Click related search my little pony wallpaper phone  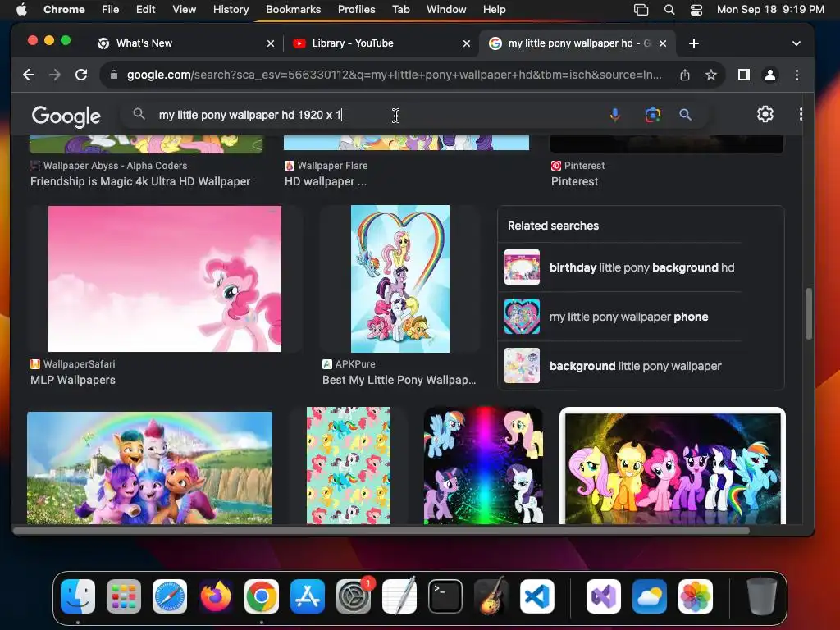click(x=623, y=317)
